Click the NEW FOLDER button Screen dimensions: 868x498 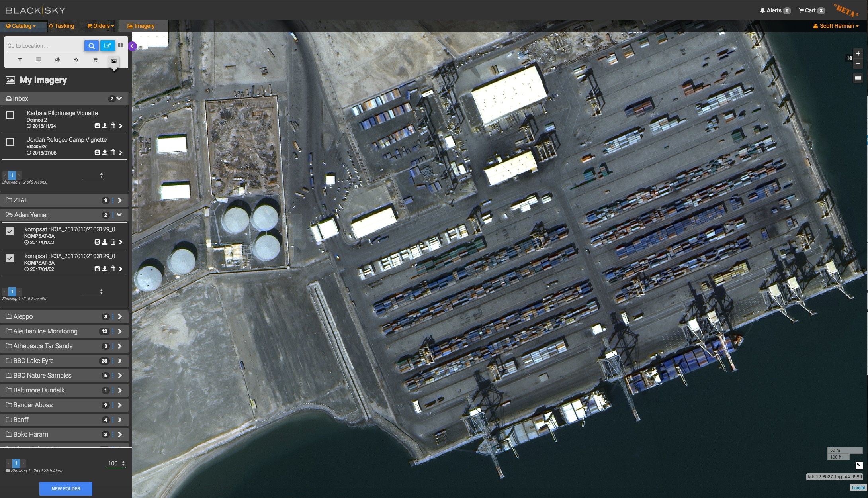[x=66, y=488]
